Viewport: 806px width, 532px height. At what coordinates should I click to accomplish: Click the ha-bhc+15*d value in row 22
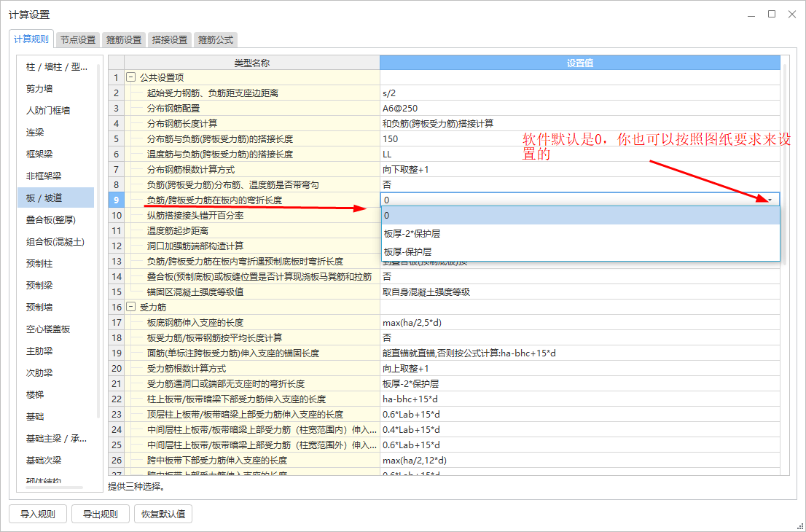click(x=580, y=399)
